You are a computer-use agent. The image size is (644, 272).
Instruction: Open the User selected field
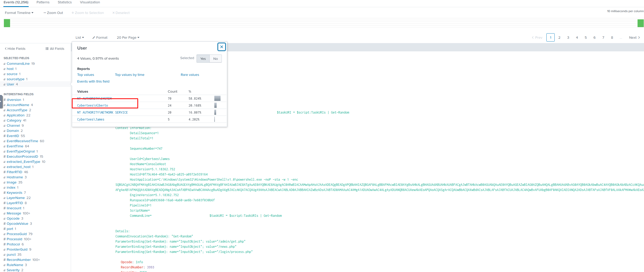point(11,84)
